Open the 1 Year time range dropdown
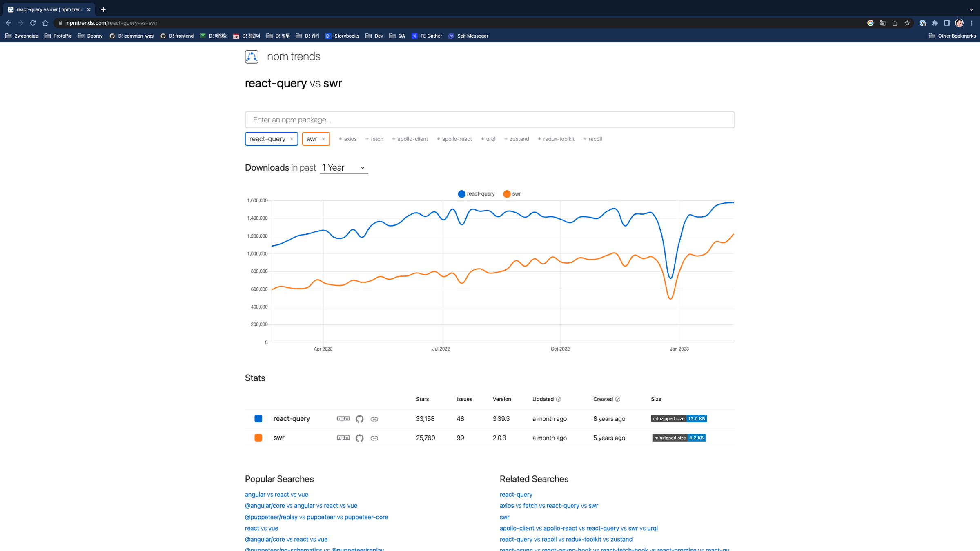 343,168
